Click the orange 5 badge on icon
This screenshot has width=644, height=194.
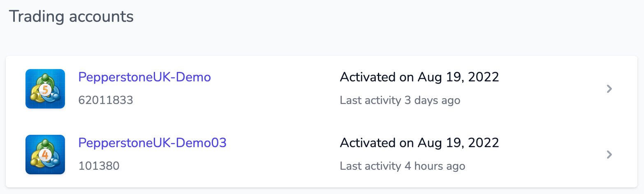point(45,90)
